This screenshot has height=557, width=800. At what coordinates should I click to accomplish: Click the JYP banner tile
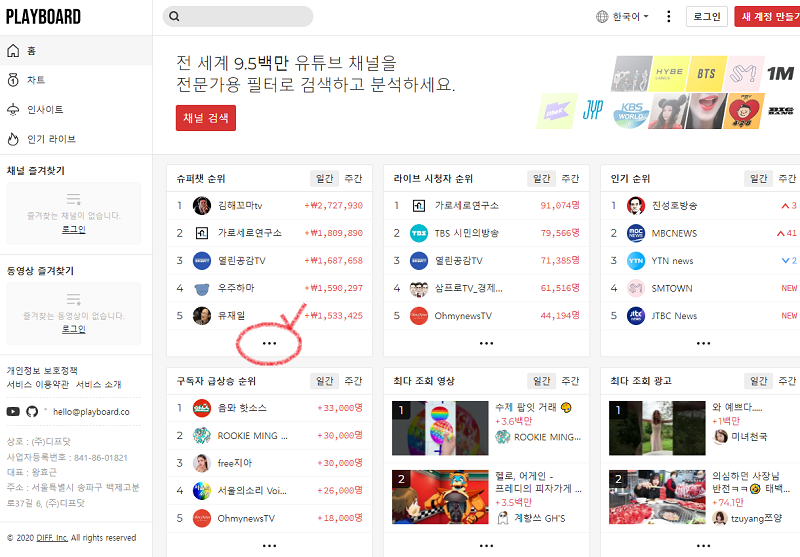(x=593, y=110)
